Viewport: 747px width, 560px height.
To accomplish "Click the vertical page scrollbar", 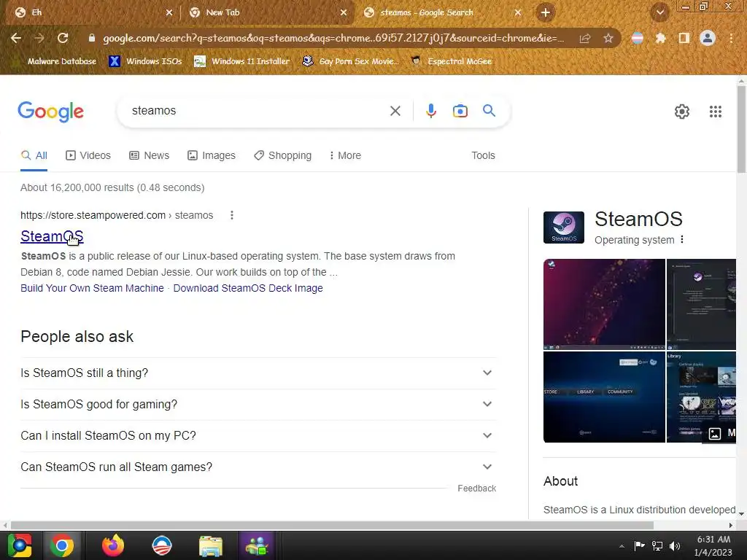I will coord(741,130).
